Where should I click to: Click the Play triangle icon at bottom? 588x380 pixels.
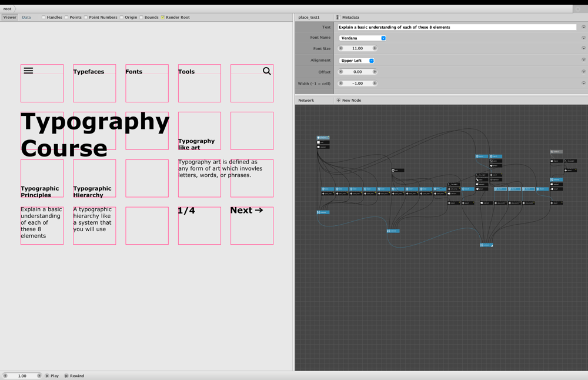[x=47, y=375]
